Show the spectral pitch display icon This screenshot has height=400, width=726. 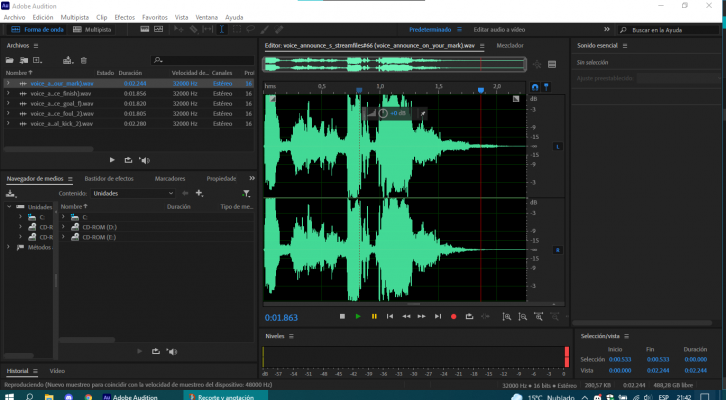coord(158,30)
